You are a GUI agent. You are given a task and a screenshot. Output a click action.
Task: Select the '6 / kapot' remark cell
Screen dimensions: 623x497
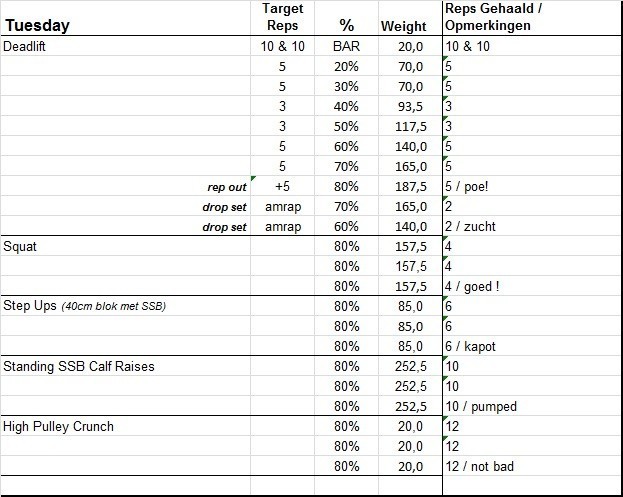click(470, 346)
